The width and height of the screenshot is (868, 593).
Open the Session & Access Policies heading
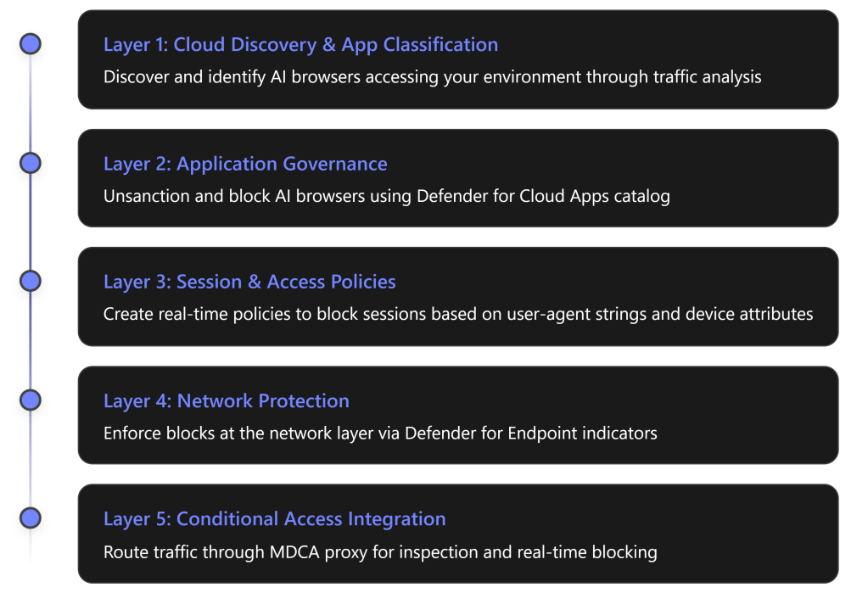point(249,282)
